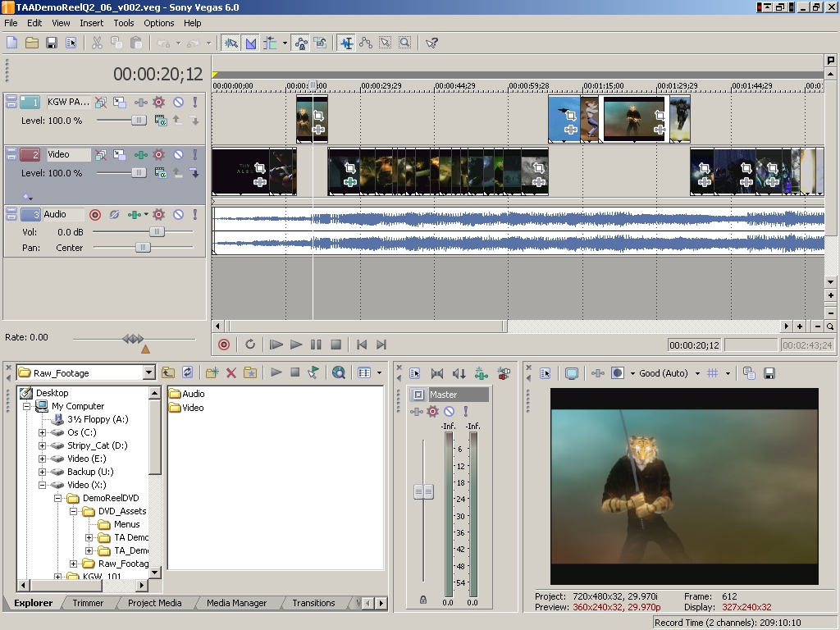
Task: Click the Audio track Vol slider handle
Action: click(156, 232)
